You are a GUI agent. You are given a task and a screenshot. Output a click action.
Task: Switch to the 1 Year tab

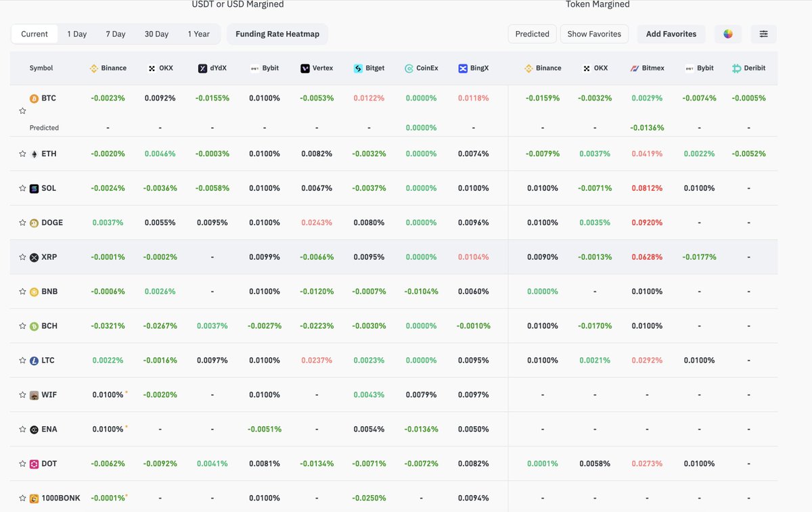click(198, 34)
